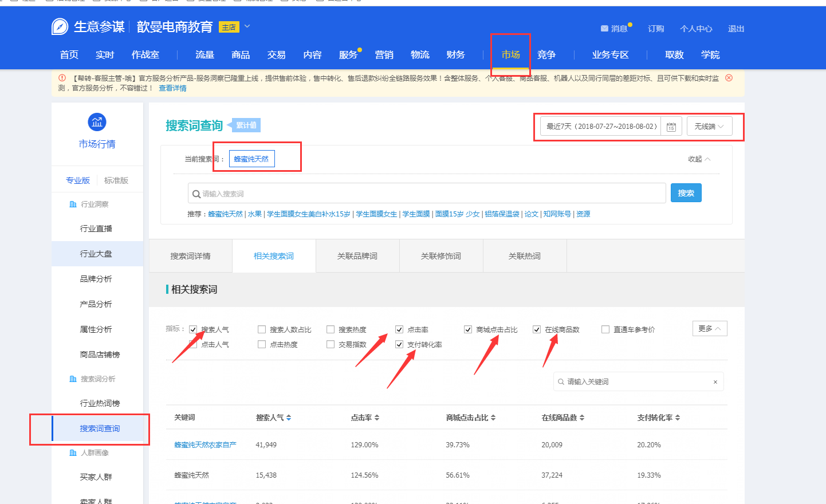Close the orange notification banner

tap(729, 78)
